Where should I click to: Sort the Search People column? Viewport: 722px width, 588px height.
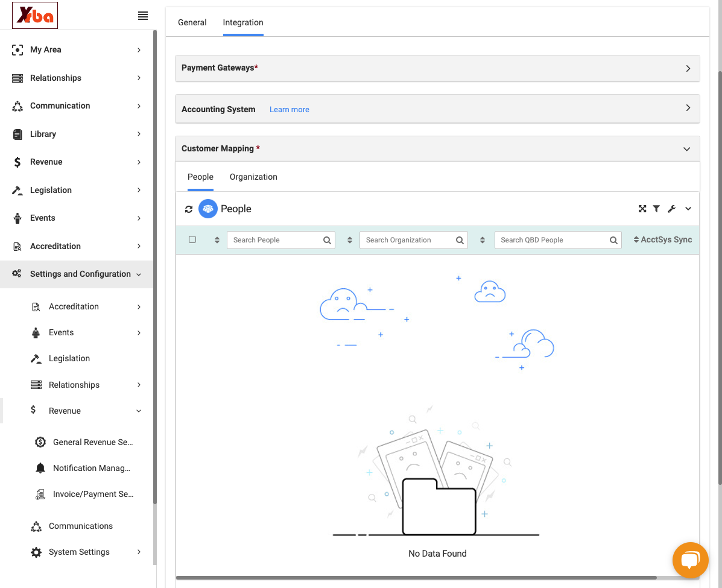217,241
